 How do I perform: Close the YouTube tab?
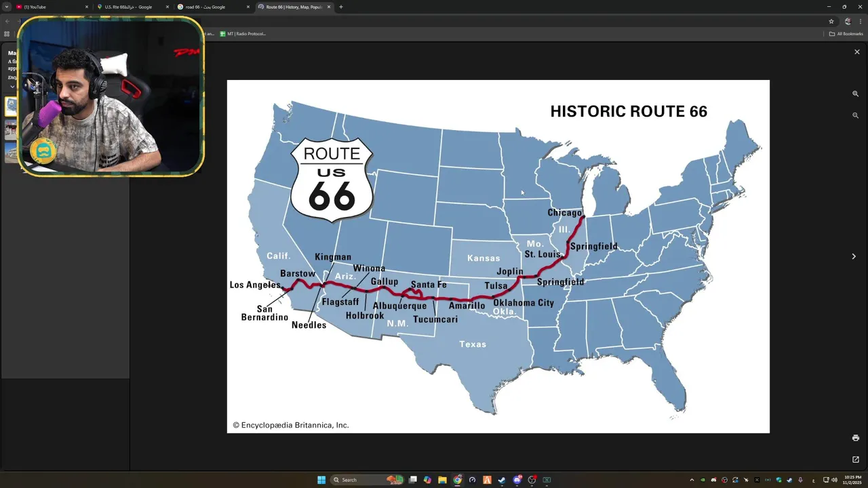(x=87, y=7)
